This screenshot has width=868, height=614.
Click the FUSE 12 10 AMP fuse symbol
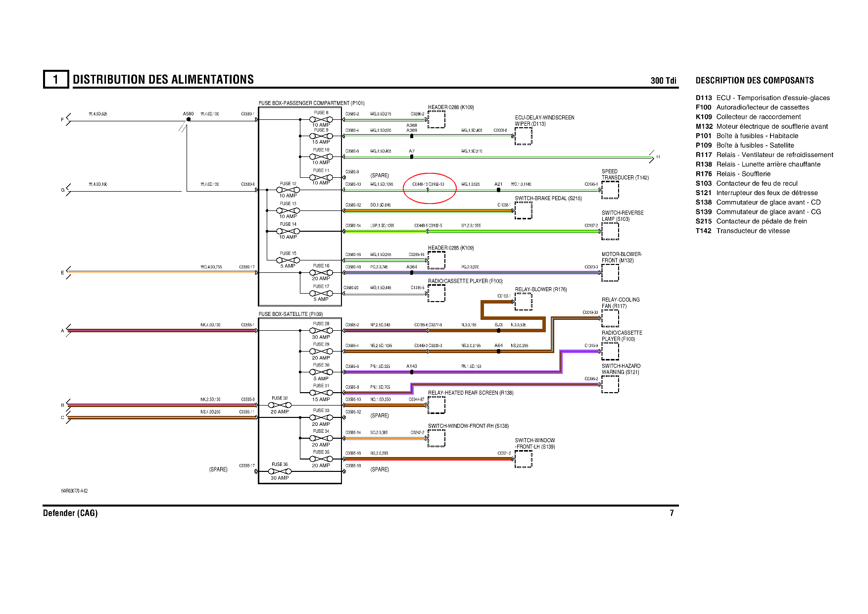pos(288,190)
